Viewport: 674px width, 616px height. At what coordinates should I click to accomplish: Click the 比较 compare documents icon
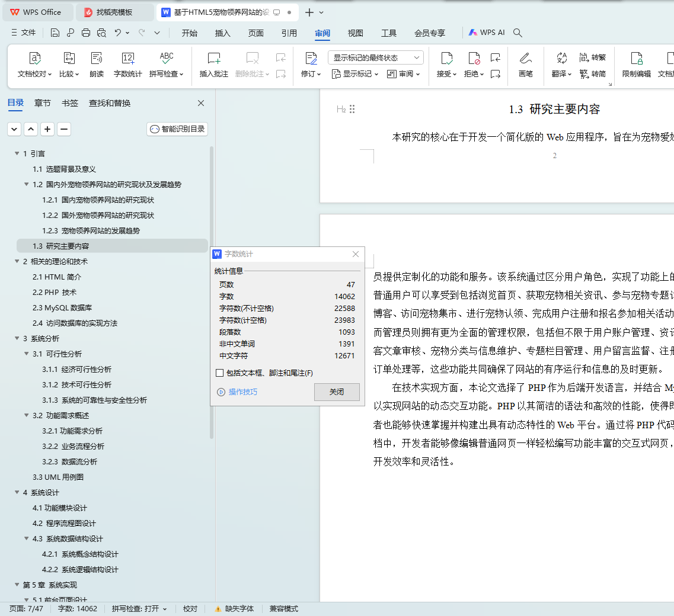click(69, 58)
